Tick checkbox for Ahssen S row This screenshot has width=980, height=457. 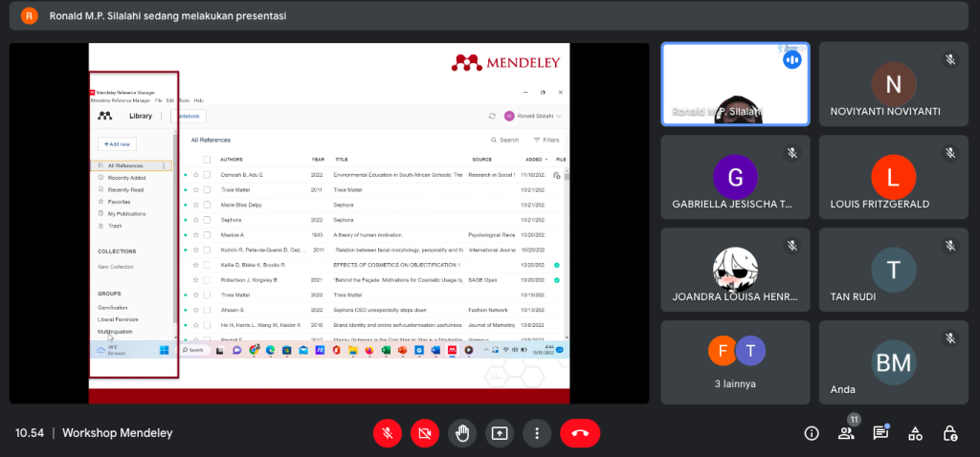[207, 311]
